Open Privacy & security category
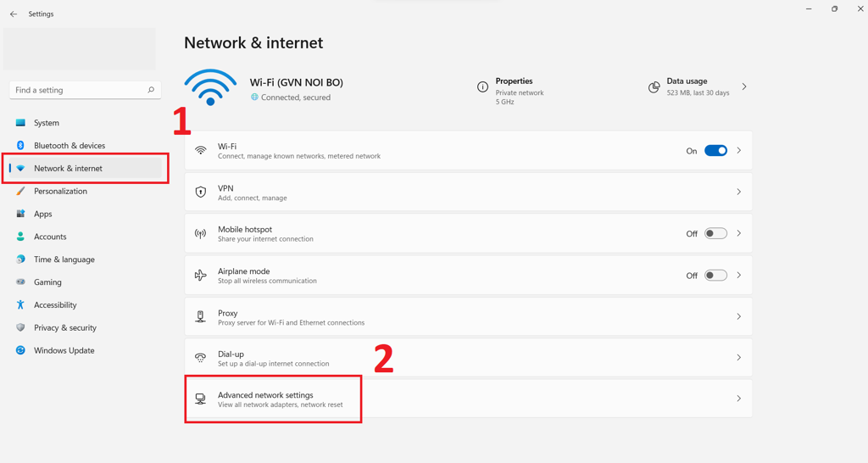This screenshot has width=868, height=463. pyautogui.click(x=86, y=327)
